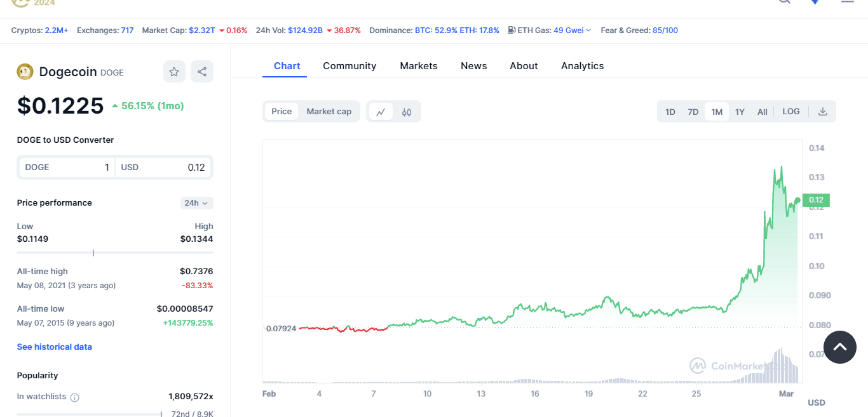This screenshot has width=868, height=417.
Task: Switch to the Analytics tab
Action: click(583, 66)
